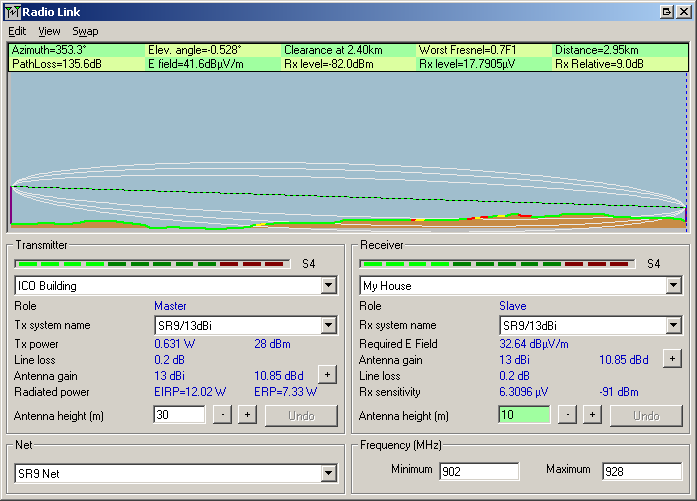Click the Radio Link title bar icon
697x501 pixels.
point(13,11)
